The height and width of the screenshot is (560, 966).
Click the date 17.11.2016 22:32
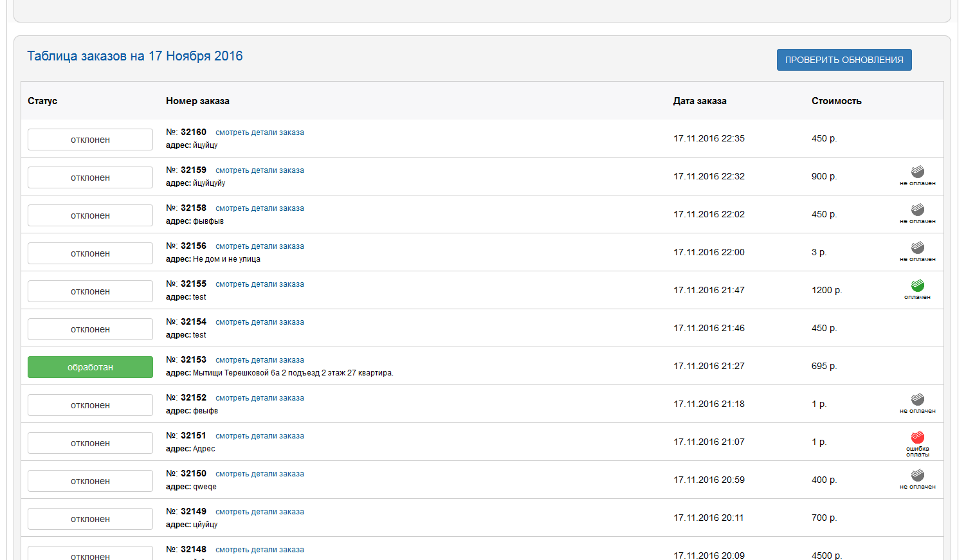tap(709, 176)
